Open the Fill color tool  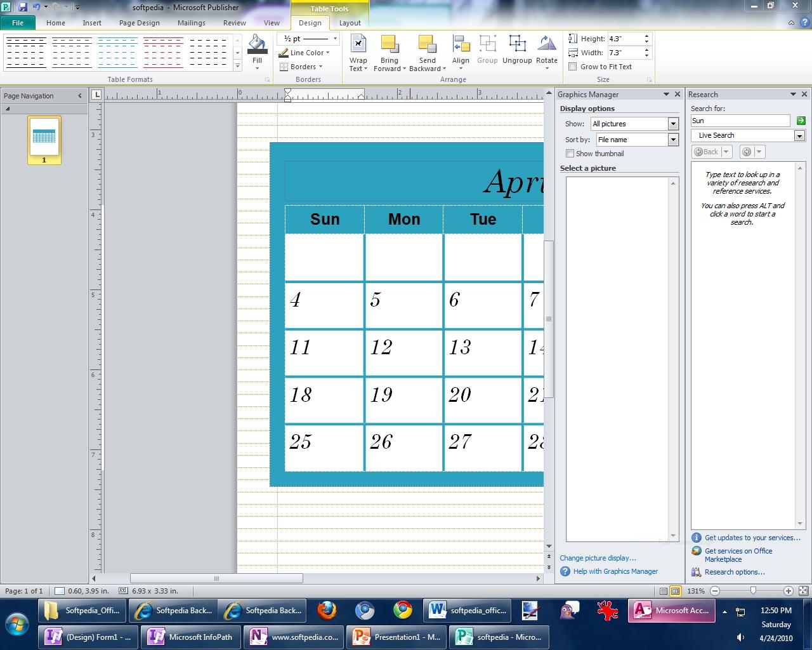click(x=257, y=52)
